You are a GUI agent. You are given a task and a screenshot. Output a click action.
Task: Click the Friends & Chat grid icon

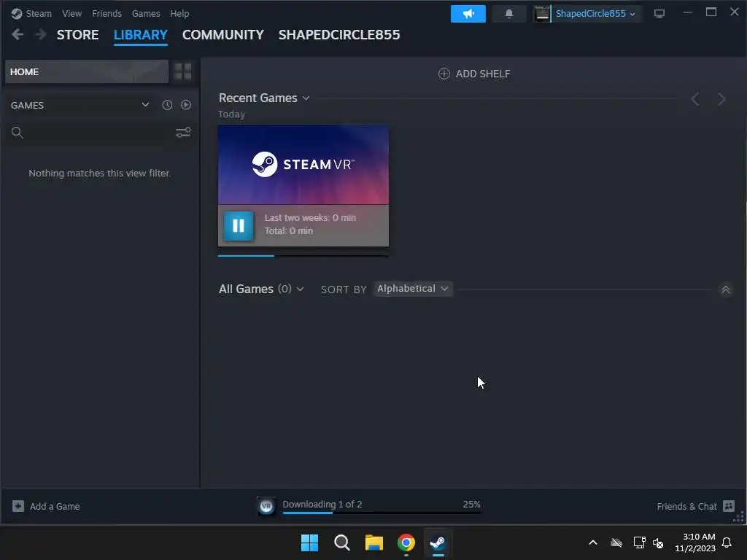tap(729, 506)
